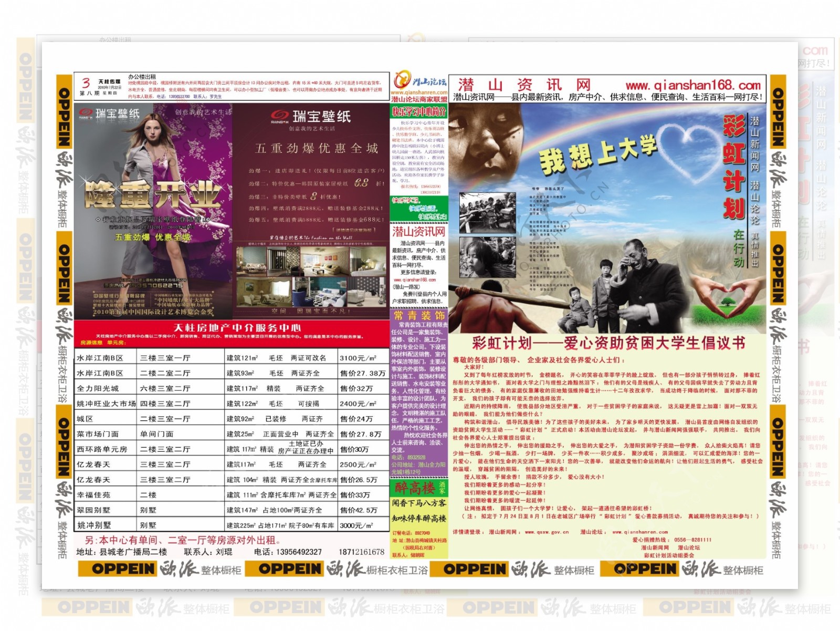Click the 售价42.5万 price cell

pyautogui.click(x=363, y=510)
